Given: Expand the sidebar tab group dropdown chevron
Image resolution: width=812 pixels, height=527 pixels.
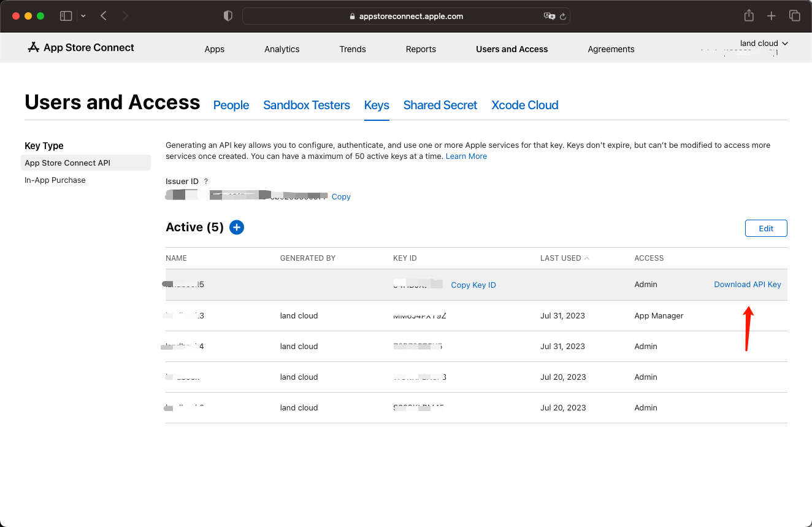Looking at the screenshot, I should tap(83, 16).
